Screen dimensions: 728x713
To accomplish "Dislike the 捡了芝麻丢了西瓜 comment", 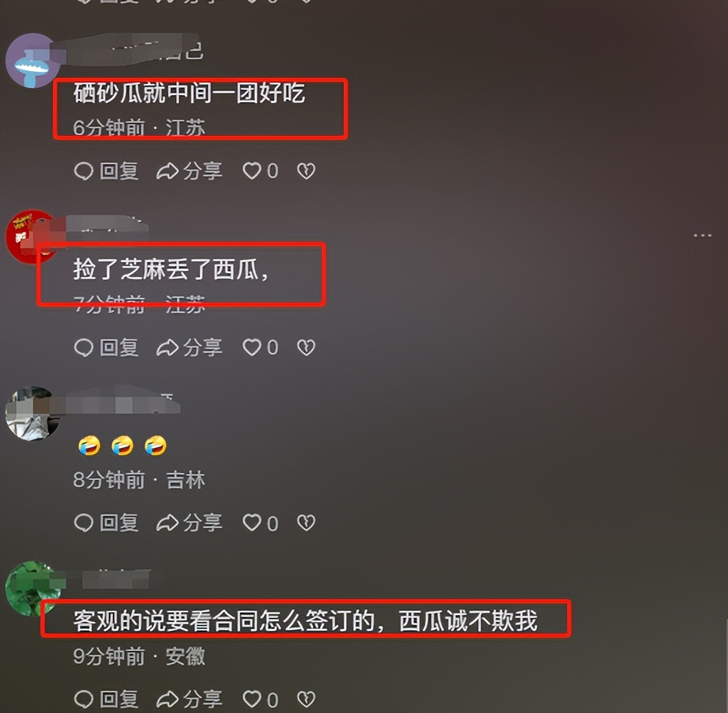I will [x=306, y=347].
